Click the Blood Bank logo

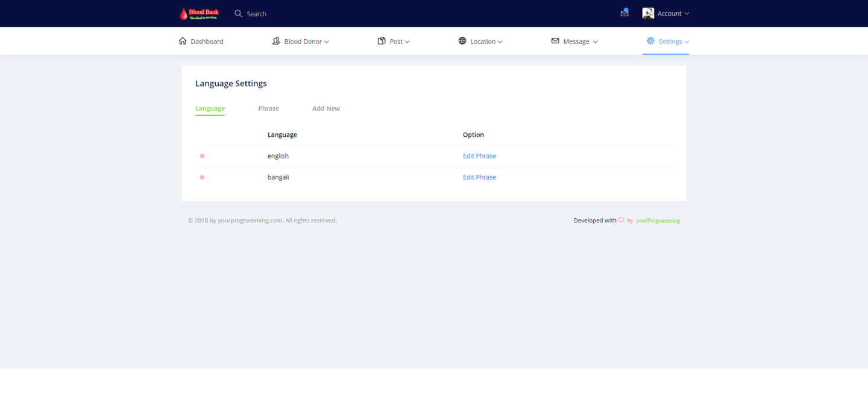tap(199, 13)
